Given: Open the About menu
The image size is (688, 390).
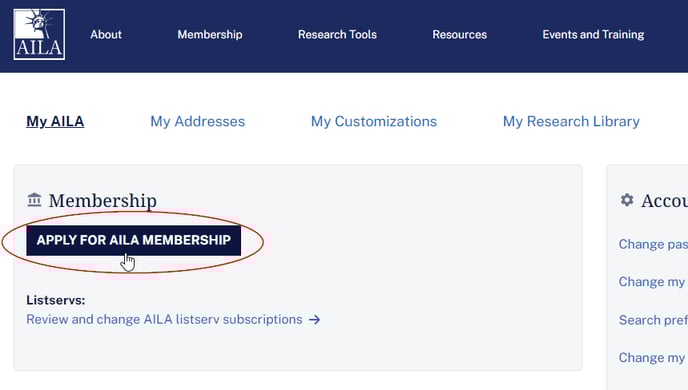Looking at the screenshot, I should point(106,35).
